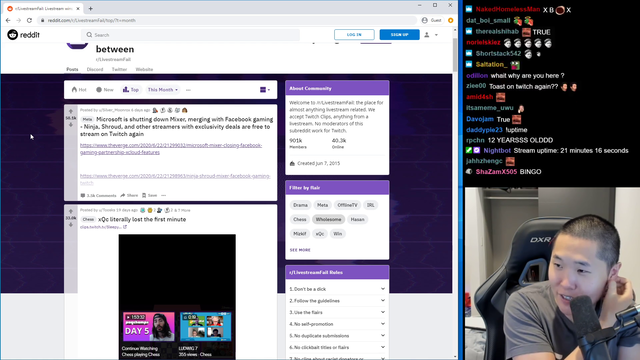
Task: Click the browser forward arrow
Action: coord(18,20)
